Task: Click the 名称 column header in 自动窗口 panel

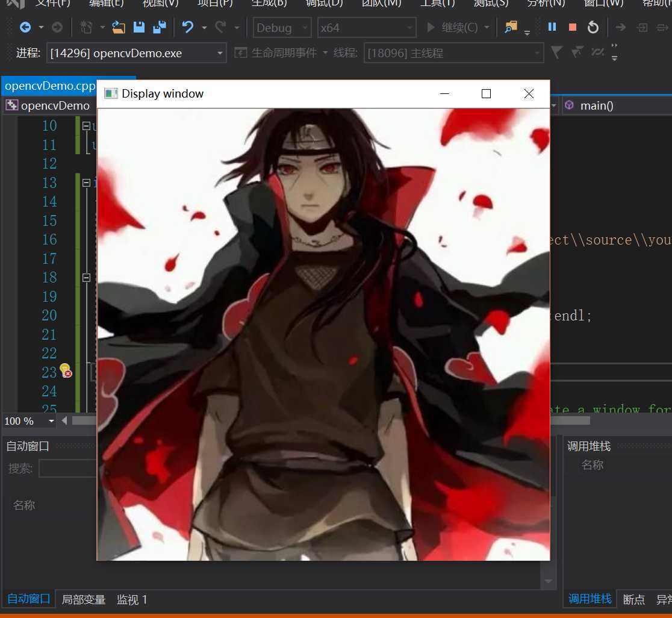Action: 24,505
